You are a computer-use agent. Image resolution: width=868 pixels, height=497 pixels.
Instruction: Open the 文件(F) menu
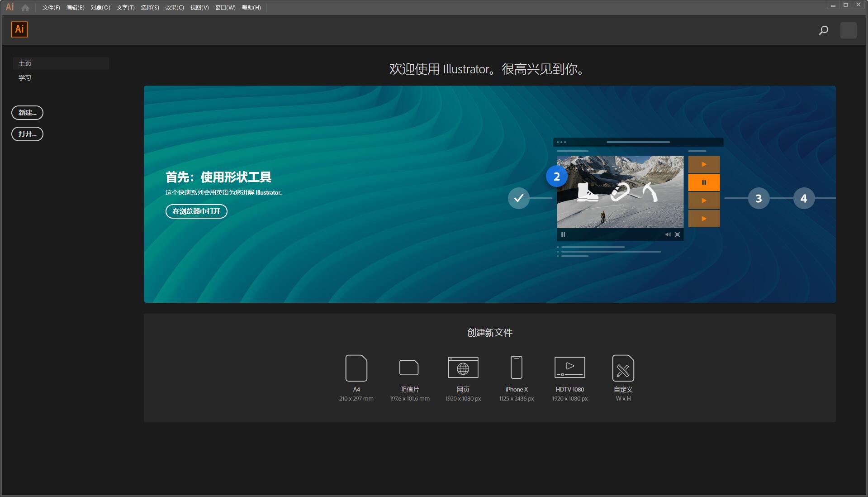click(51, 8)
